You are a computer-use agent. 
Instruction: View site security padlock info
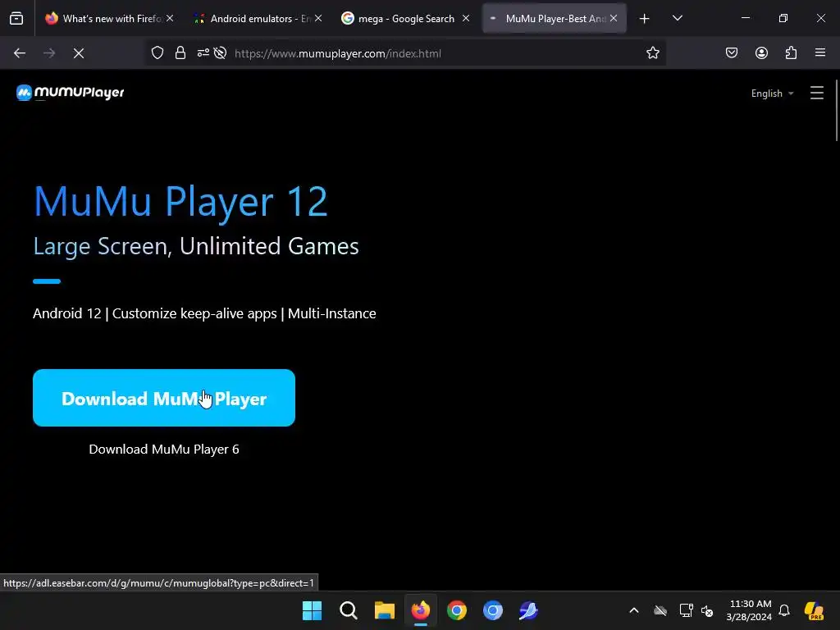[x=180, y=53]
